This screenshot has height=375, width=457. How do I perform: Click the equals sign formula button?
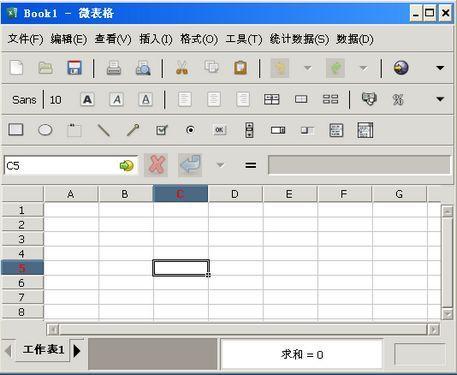[x=251, y=165]
